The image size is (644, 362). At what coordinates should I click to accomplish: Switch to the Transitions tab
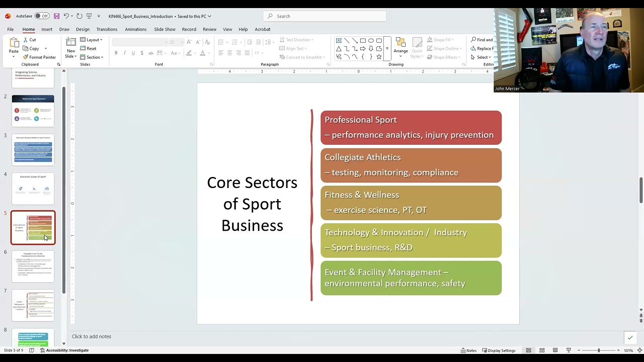(x=107, y=29)
